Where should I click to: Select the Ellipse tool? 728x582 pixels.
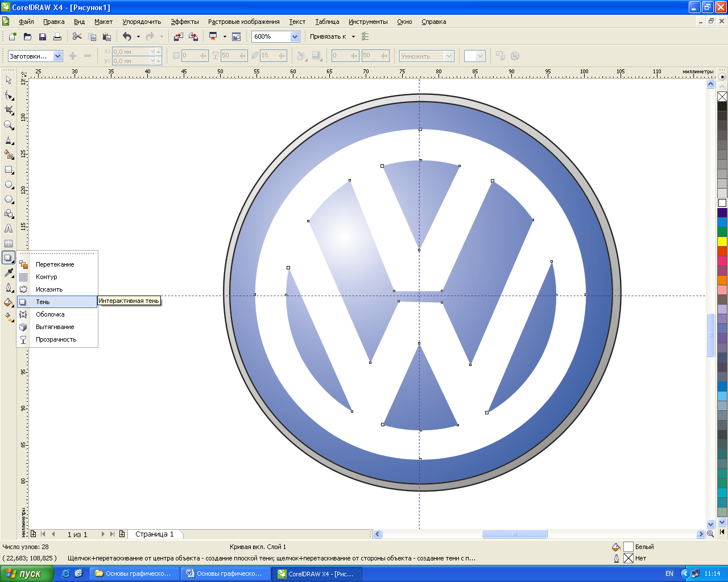(9, 184)
